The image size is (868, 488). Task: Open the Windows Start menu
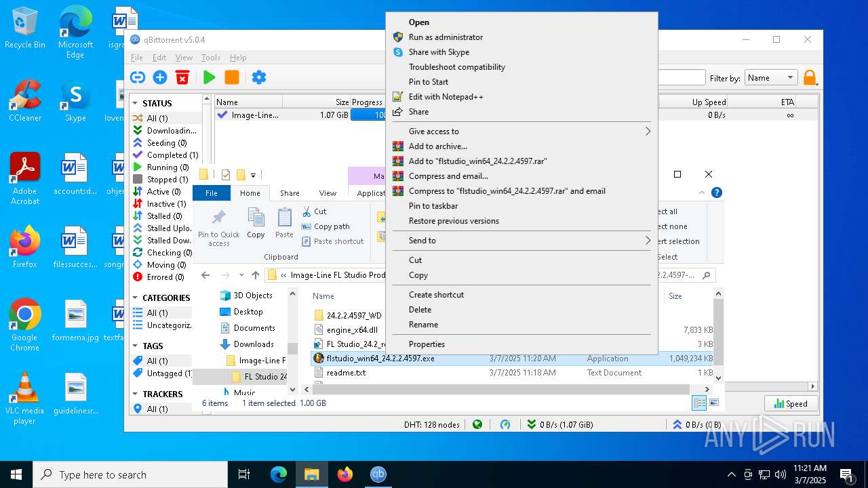pos(16,474)
